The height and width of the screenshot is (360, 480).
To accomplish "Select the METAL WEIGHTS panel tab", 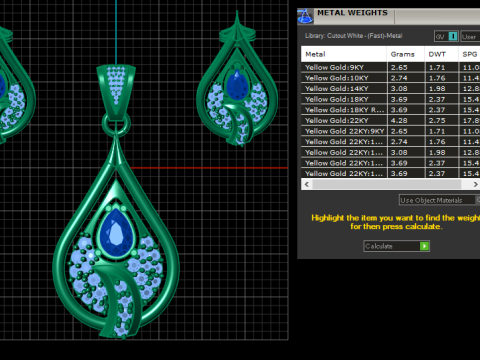I will [x=352, y=13].
